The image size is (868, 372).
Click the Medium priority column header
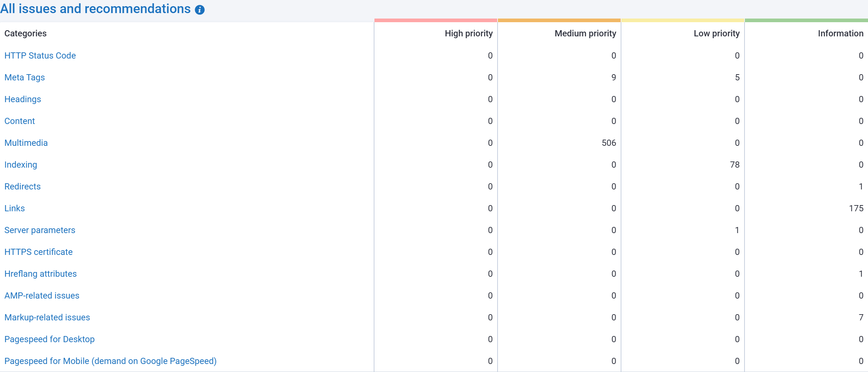pyautogui.click(x=585, y=33)
